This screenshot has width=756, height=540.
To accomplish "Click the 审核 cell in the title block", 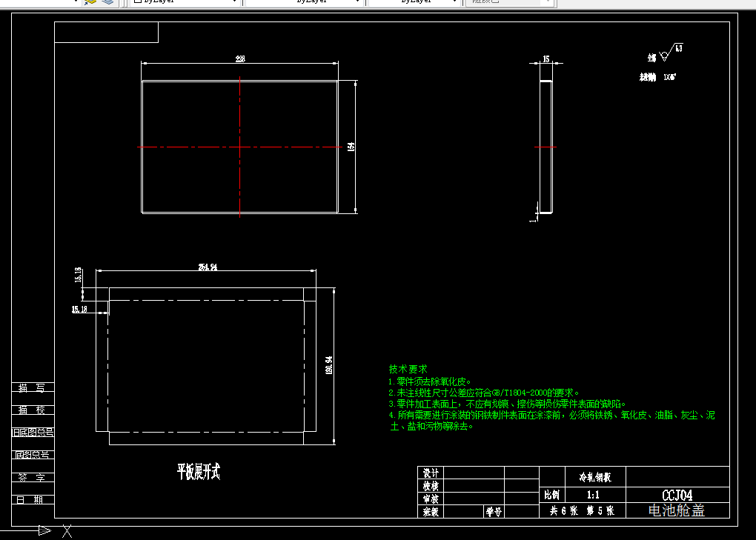I will (x=431, y=499).
